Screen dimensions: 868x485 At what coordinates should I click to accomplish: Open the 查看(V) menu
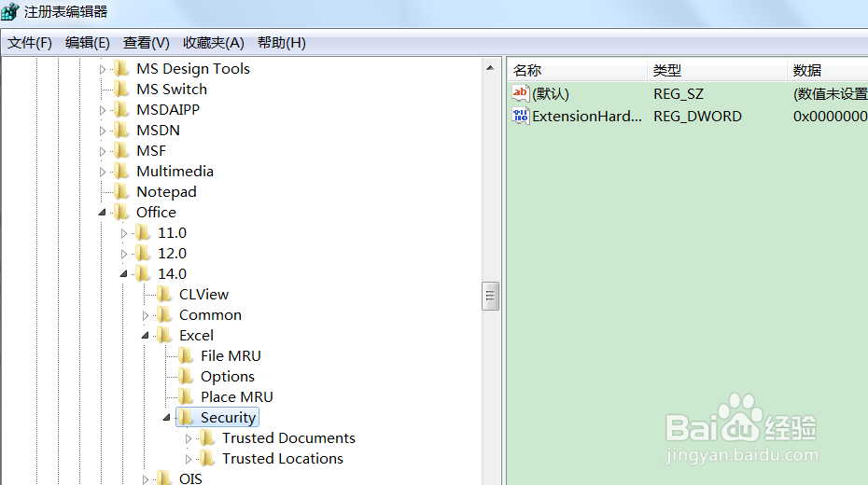pyautogui.click(x=147, y=43)
